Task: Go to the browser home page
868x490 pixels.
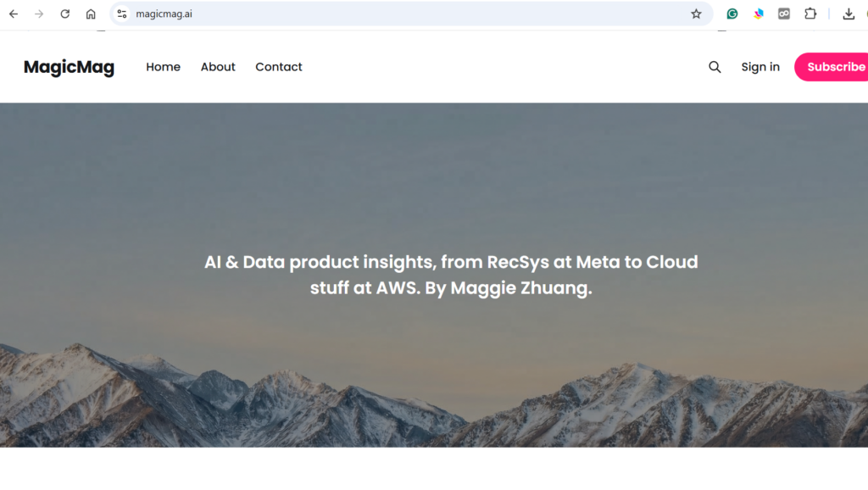Action: (x=91, y=14)
